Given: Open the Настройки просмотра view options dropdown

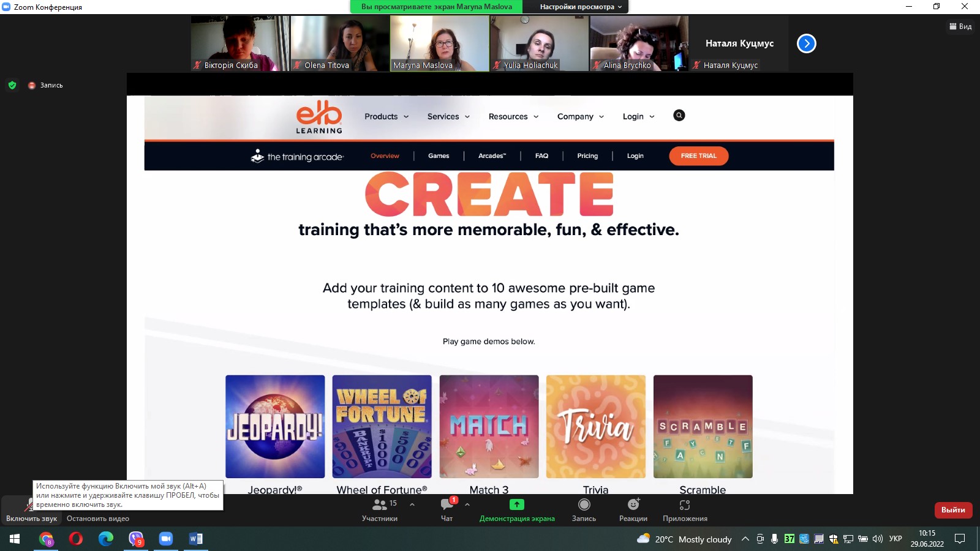Looking at the screenshot, I should (581, 7).
